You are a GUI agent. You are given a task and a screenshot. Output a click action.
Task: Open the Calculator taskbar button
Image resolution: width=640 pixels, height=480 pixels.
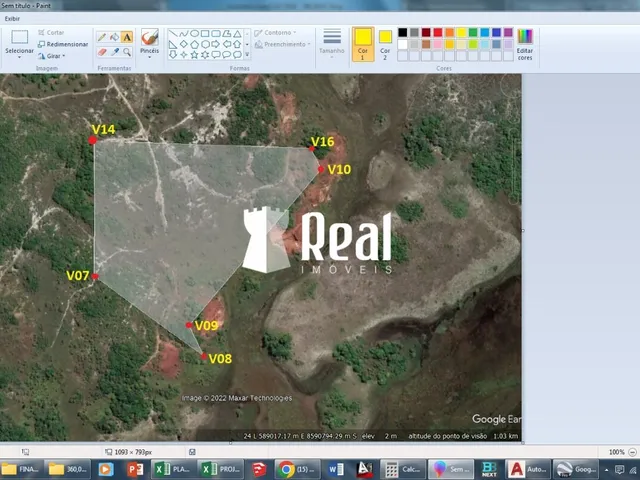pos(402,470)
